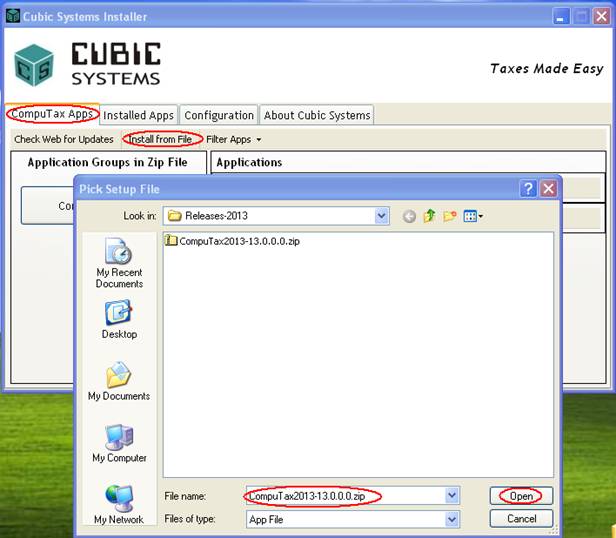The width and height of the screenshot is (616, 538).
Task: Open My Documents in places bar
Action: (x=119, y=381)
